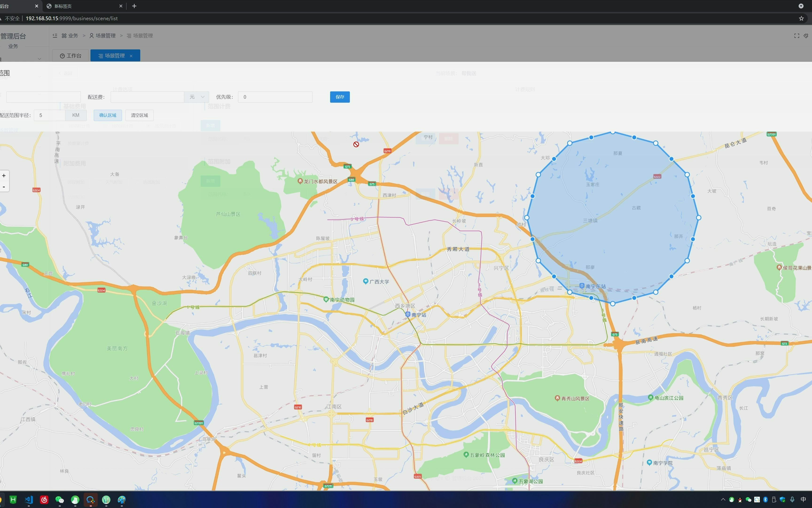The width and height of the screenshot is (812, 508).
Task: Close the 场景管理 page tab
Action: pyautogui.click(x=131, y=56)
